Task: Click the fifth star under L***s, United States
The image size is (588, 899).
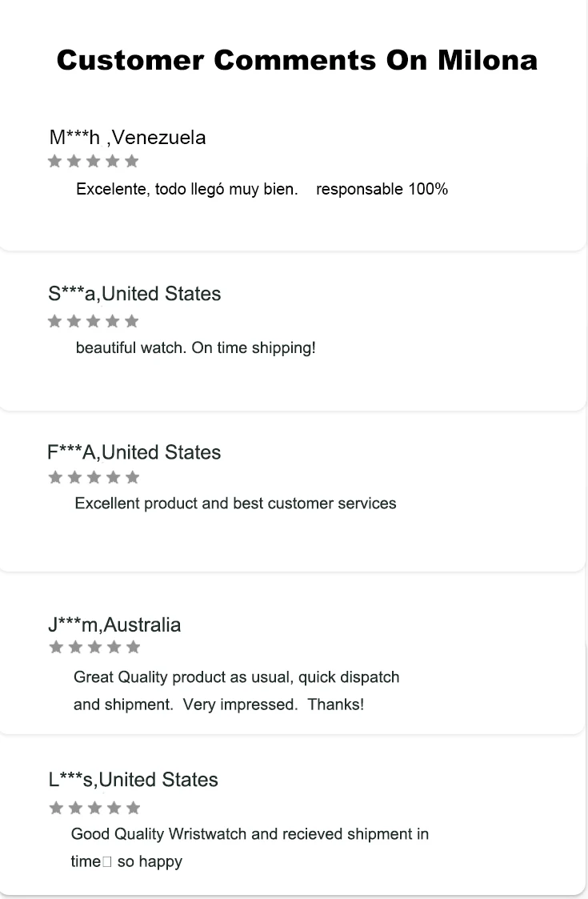Action: tap(133, 807)
